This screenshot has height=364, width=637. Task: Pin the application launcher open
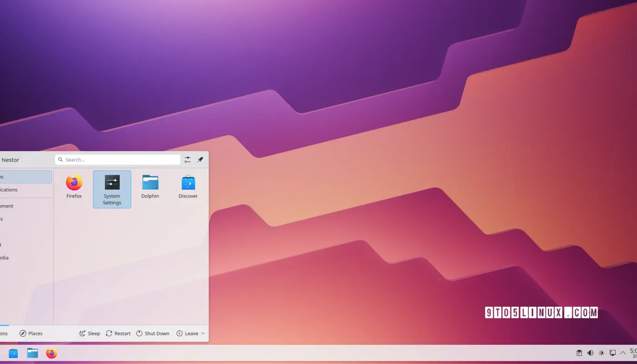coord(200,159)
